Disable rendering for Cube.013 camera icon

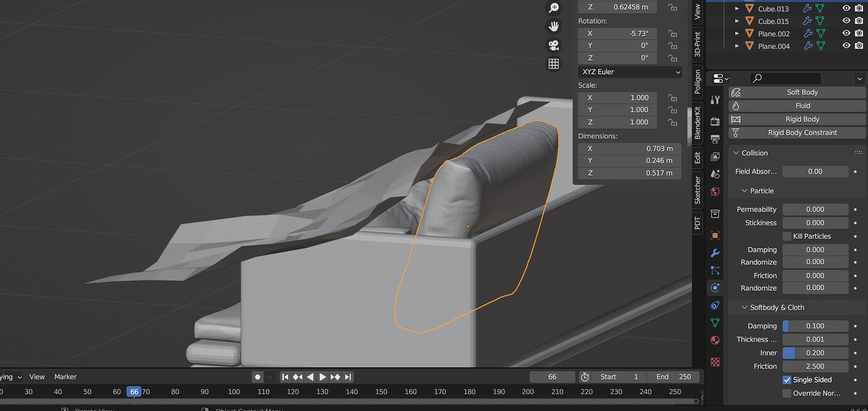pyautogui.click(x=859, y=8)
